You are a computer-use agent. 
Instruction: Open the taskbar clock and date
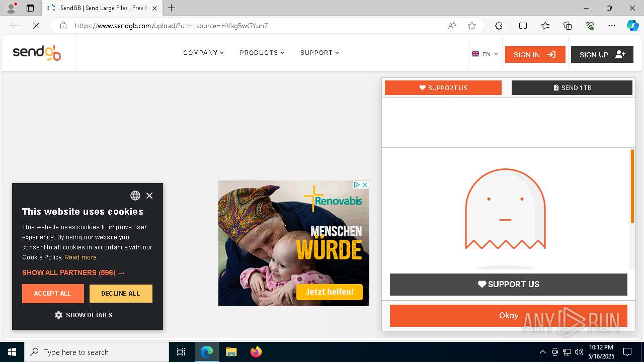(x=601, y=352)
